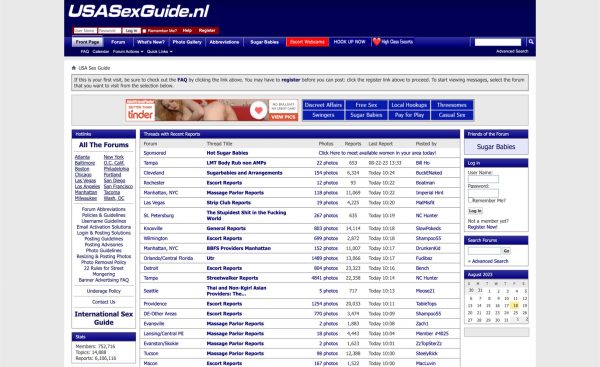Select the Abbreviations nav item

pos(224,42)
